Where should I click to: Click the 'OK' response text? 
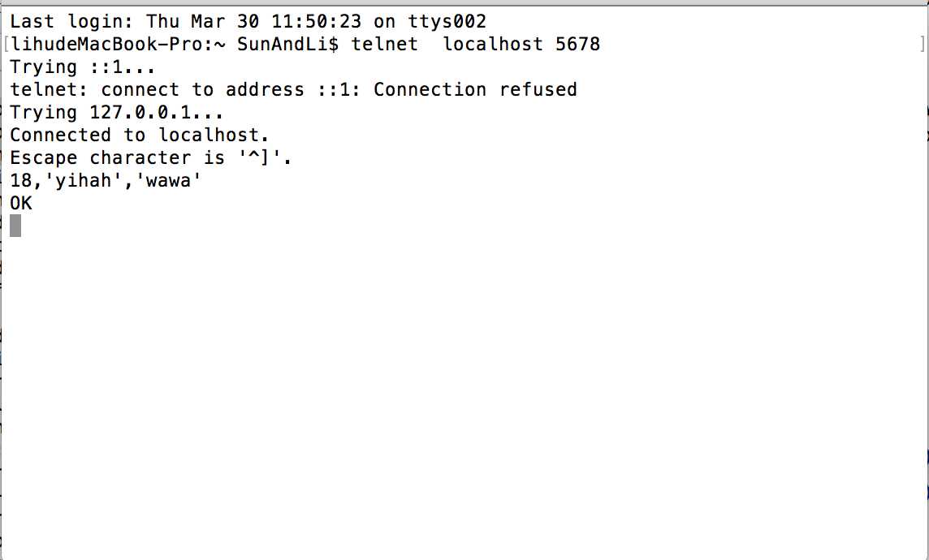21,204
